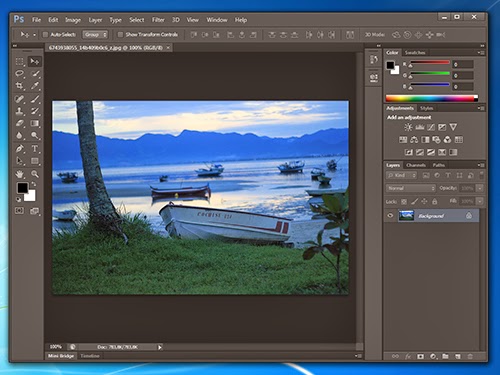Click the Auto-Align Layers icon
This screenshot has height=375, width=500.
point(350,35)
